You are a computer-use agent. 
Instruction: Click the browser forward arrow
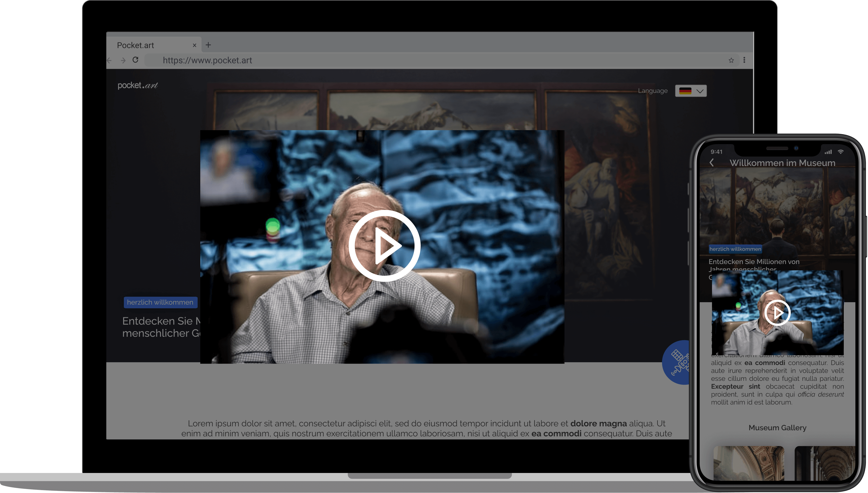tap(123, 61)
